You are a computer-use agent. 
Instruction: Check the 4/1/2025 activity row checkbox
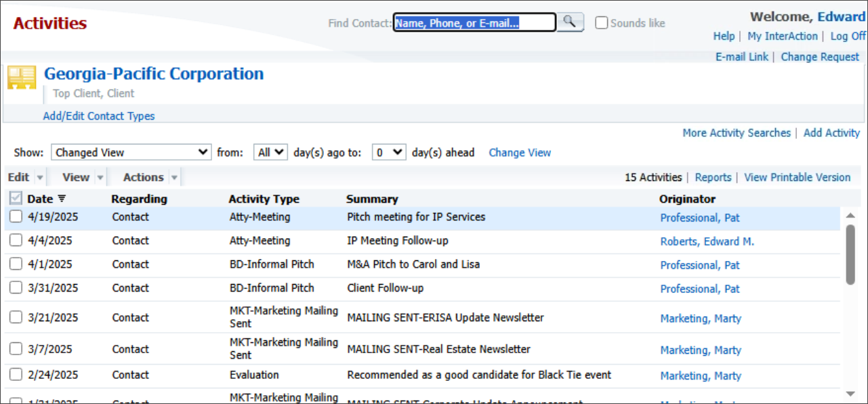coord(16,264)
